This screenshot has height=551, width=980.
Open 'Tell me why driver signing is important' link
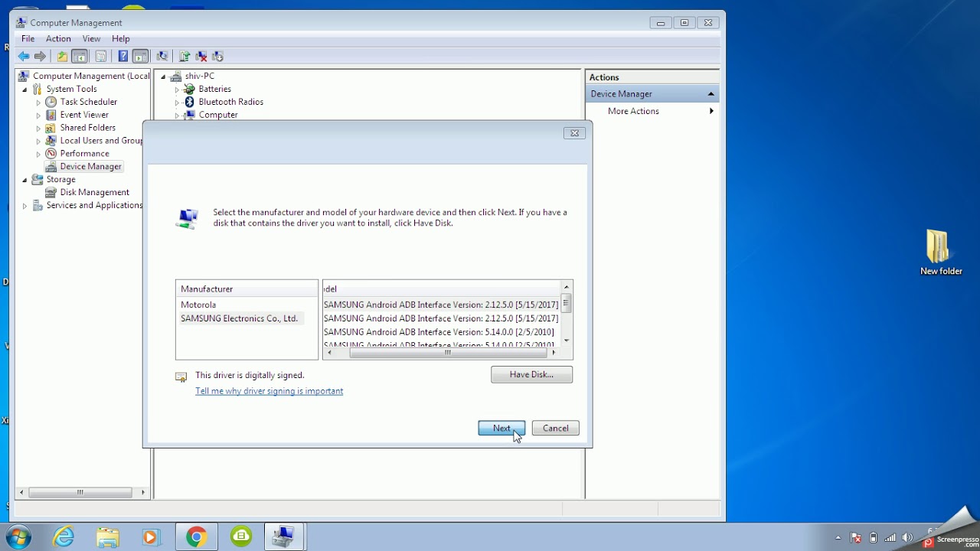pyautogui.click(x=269, y=391)
